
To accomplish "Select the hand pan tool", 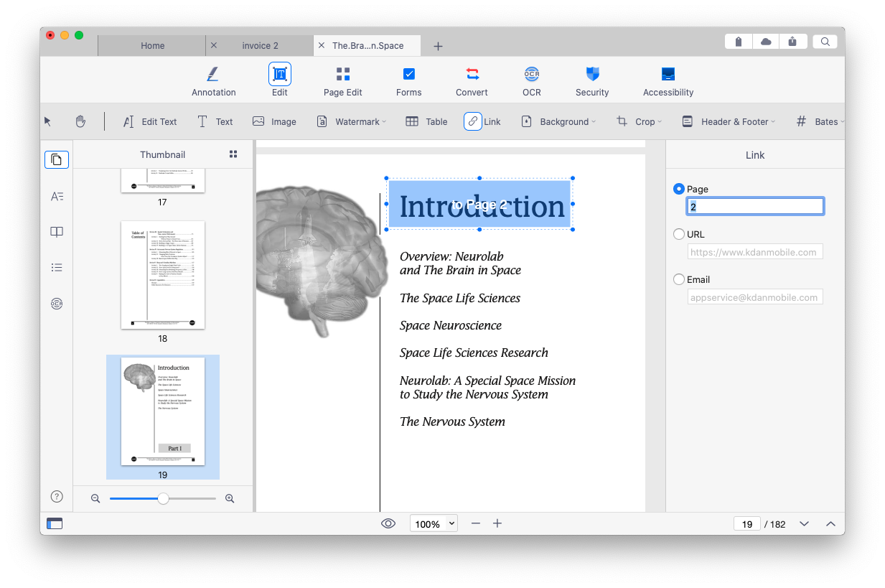I will [x=80, y=121].
